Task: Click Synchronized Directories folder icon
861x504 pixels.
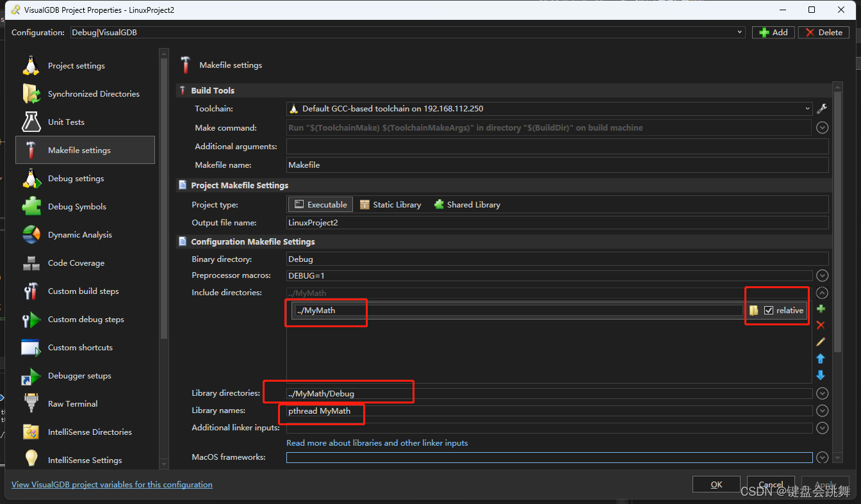Action: tap(31, 93)
